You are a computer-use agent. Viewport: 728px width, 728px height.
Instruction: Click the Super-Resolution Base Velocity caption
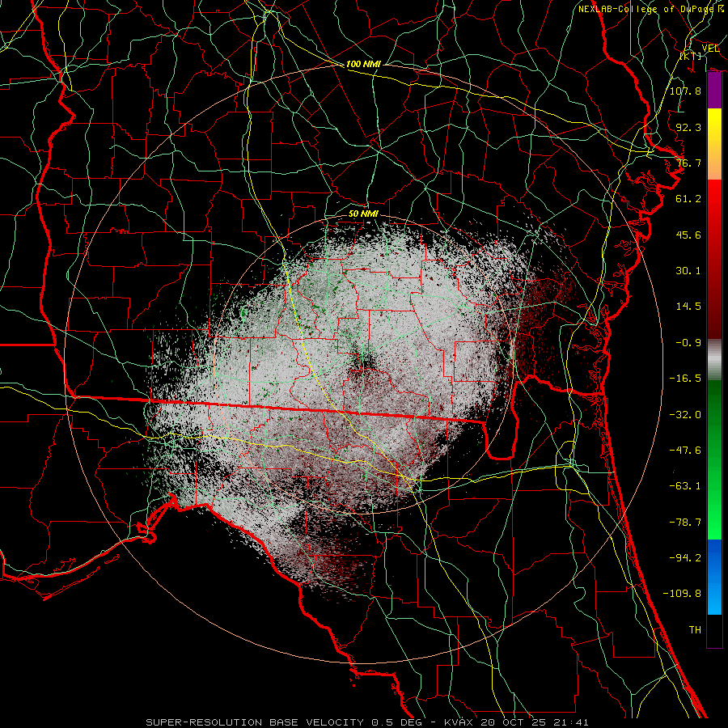(367, 722)
